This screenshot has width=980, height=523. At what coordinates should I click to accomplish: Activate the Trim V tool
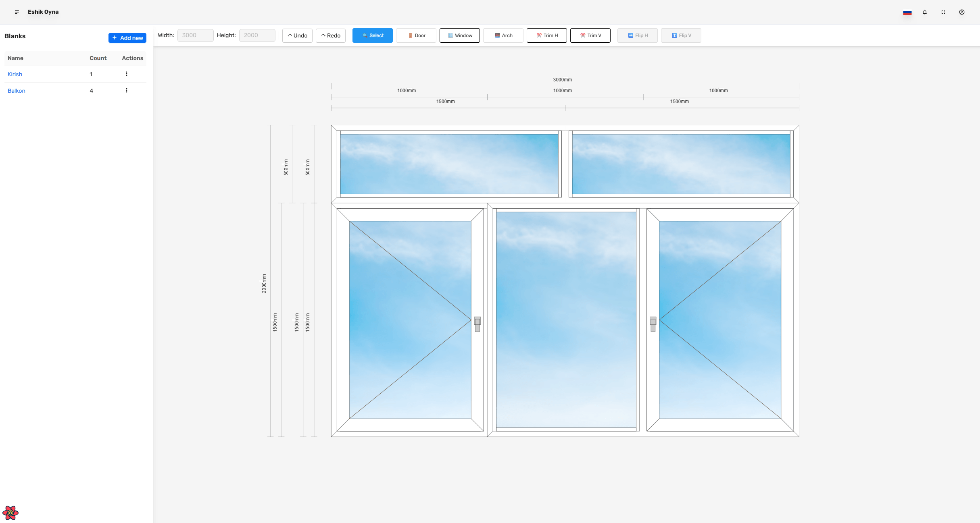(x=590, y=35)
